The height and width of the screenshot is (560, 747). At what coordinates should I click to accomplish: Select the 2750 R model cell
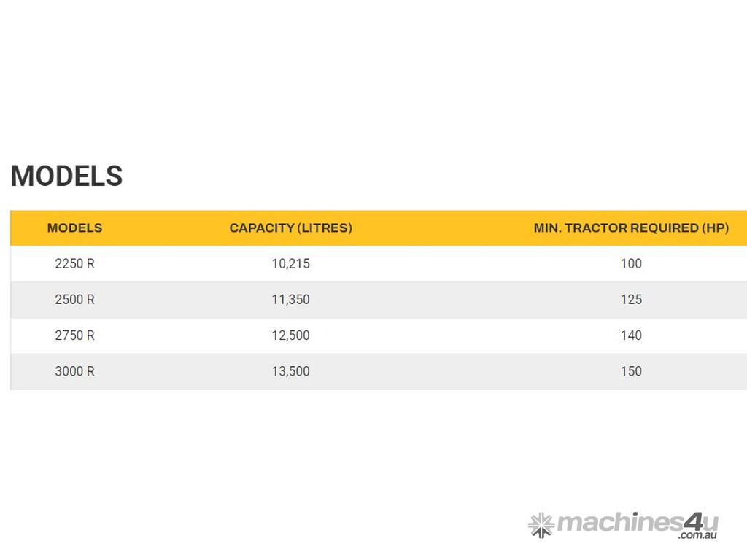point(74,335)
